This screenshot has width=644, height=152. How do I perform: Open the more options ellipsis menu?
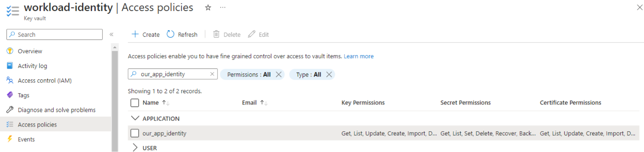pos(223,8)
